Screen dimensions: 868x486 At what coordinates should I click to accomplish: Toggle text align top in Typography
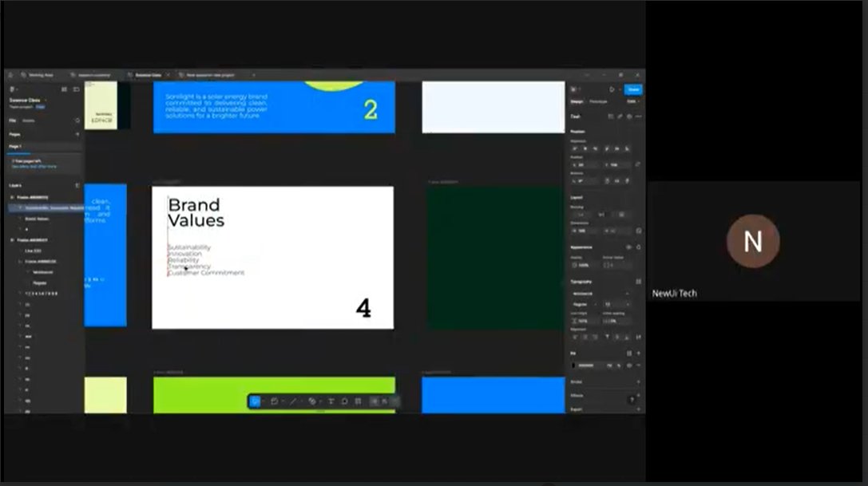point(607,337)
